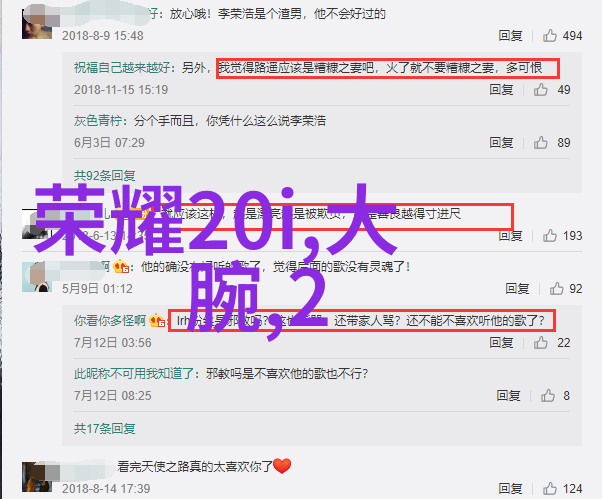Like the reply with 8 likes
The height and width of the screenshot is (499, 602).
pos(548,395)
